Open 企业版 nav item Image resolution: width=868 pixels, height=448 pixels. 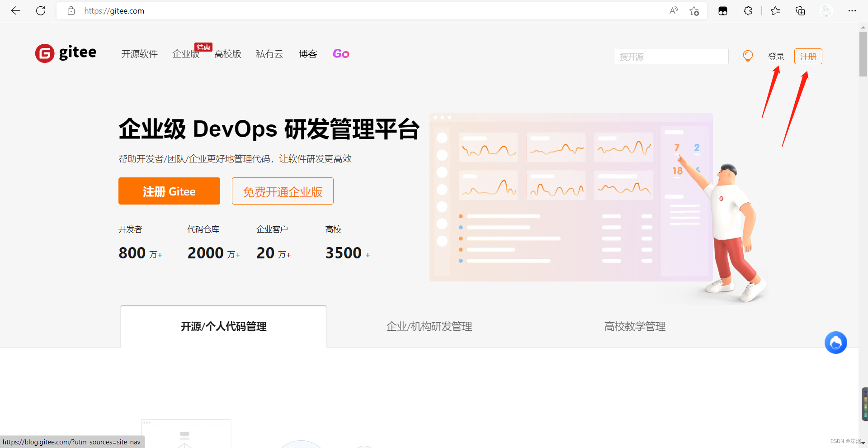186,54
